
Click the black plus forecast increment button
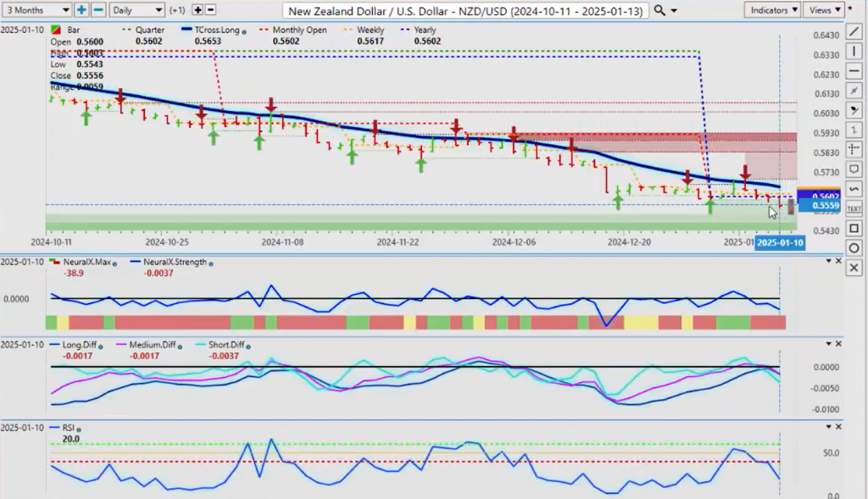pyautogui.click(x=198, y=10)
